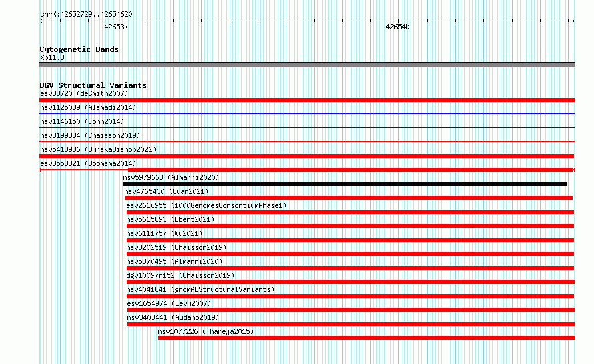Open nsv1077226 (Thareja2015) label
The width and height of the screenshot is (594, 364).
206,331
